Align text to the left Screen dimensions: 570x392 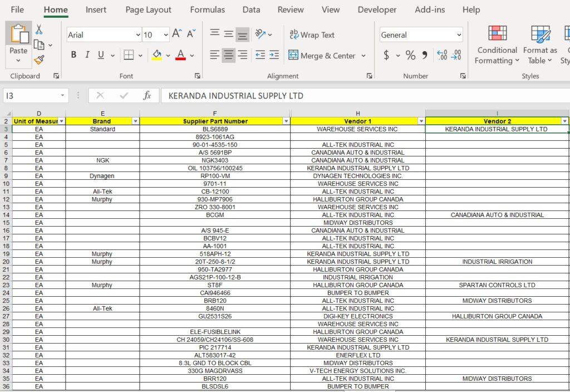214,55
